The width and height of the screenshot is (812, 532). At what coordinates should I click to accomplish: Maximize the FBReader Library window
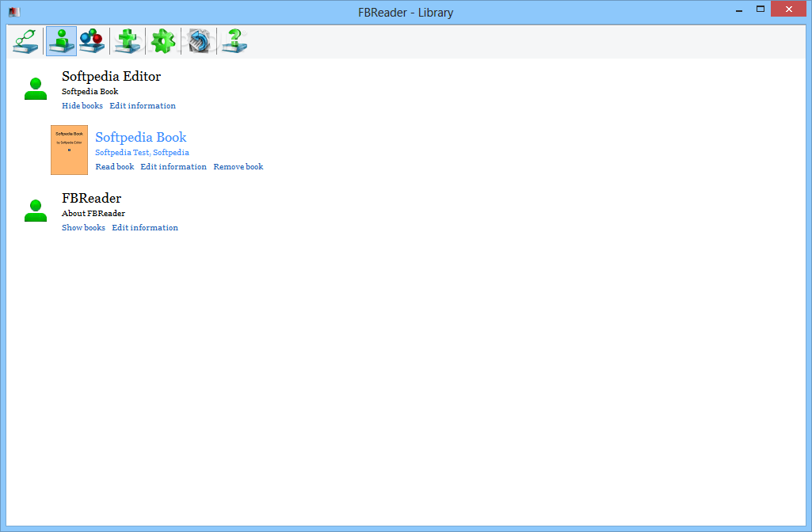point(761,9)
